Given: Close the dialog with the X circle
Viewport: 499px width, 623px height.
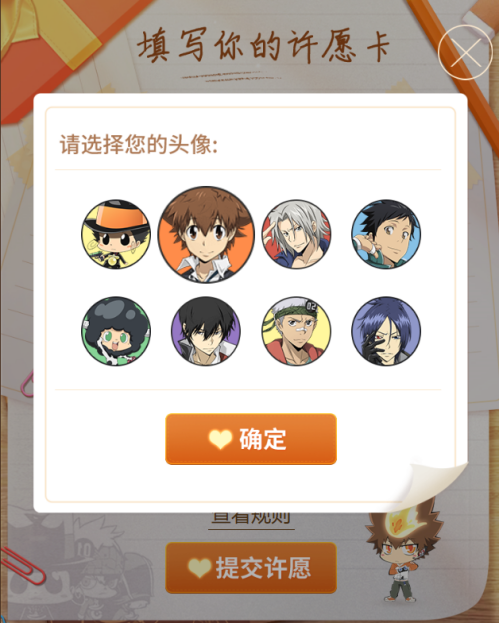Looking at the screenshot, I should (x=465, y=52).
